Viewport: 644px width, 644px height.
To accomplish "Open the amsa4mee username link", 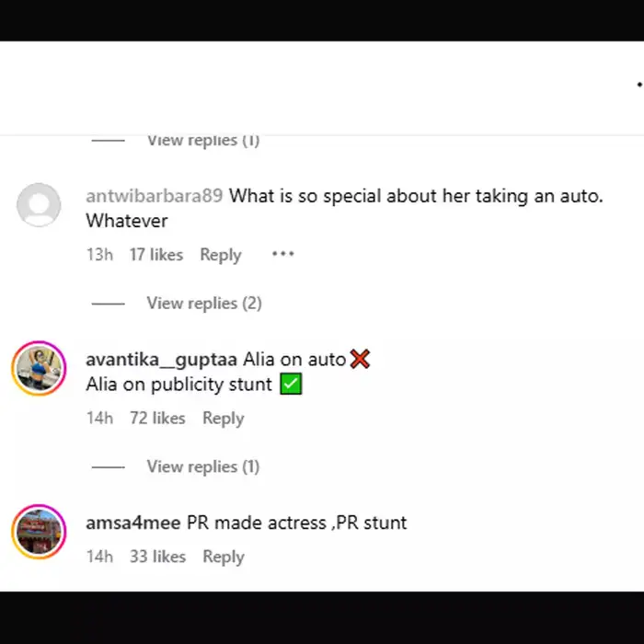I will 132,523.
